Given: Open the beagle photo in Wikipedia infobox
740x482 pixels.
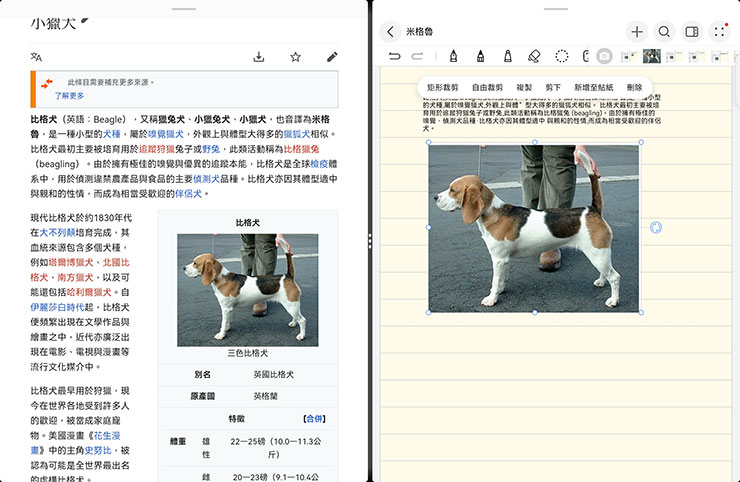Looking at the screenshot, I should [x=248, y=290].
